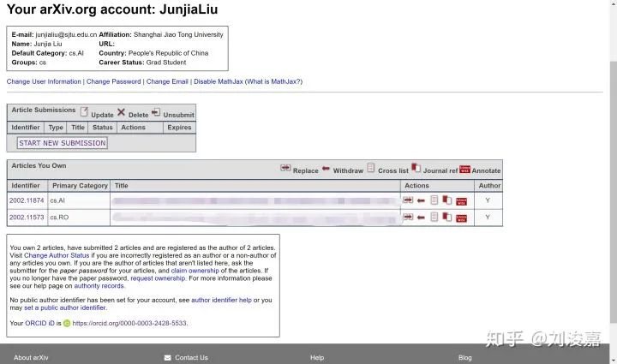Click the Delete X legend icon
Viewport: 617px width, 364px height.
tap(121, 112)
